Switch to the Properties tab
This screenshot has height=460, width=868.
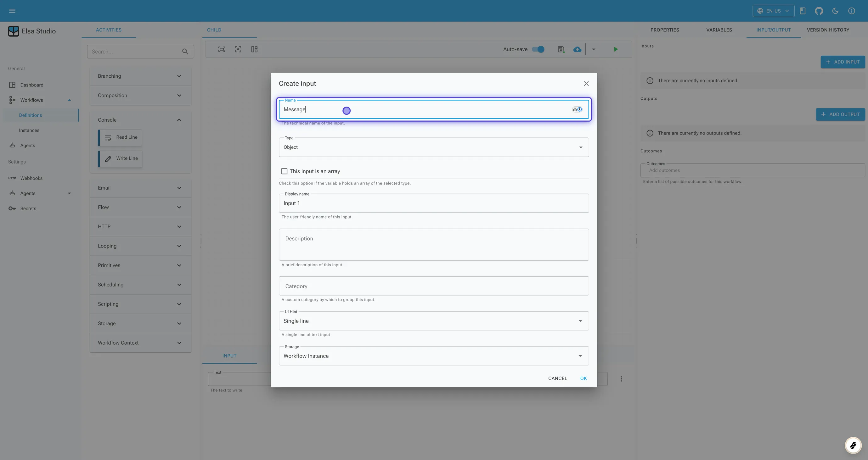click(664, 30)
